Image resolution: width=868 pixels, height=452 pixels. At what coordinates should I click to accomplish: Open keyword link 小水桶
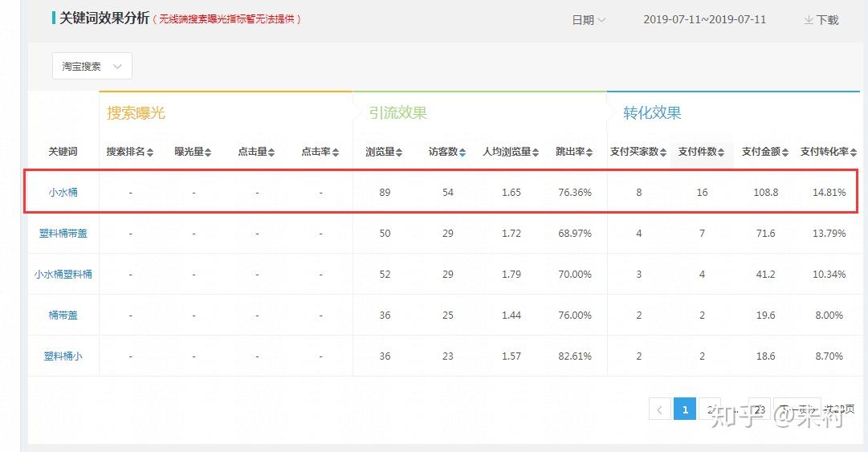point(63,193)
